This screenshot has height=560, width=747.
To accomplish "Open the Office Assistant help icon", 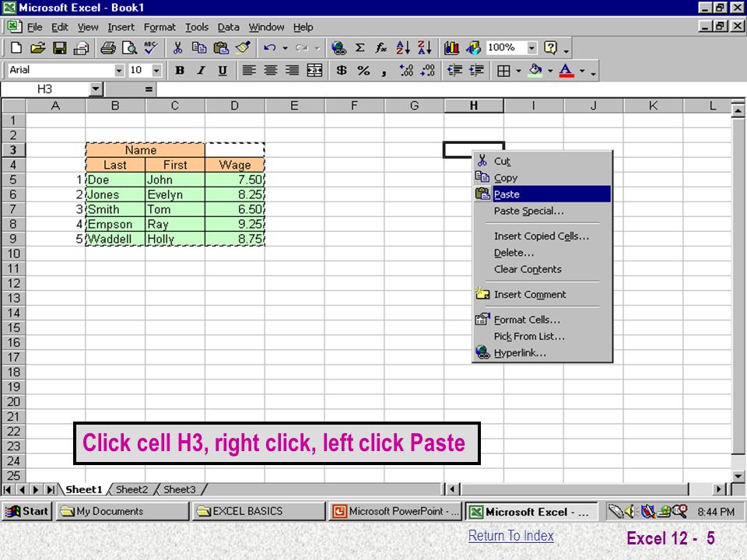I will [550, 47].
